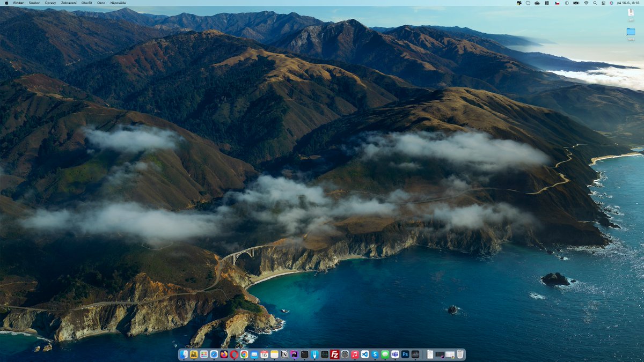The image size is (644, 362).
Task: Open Microsoft Teams in the dock
Action: [x=395, y=354]
